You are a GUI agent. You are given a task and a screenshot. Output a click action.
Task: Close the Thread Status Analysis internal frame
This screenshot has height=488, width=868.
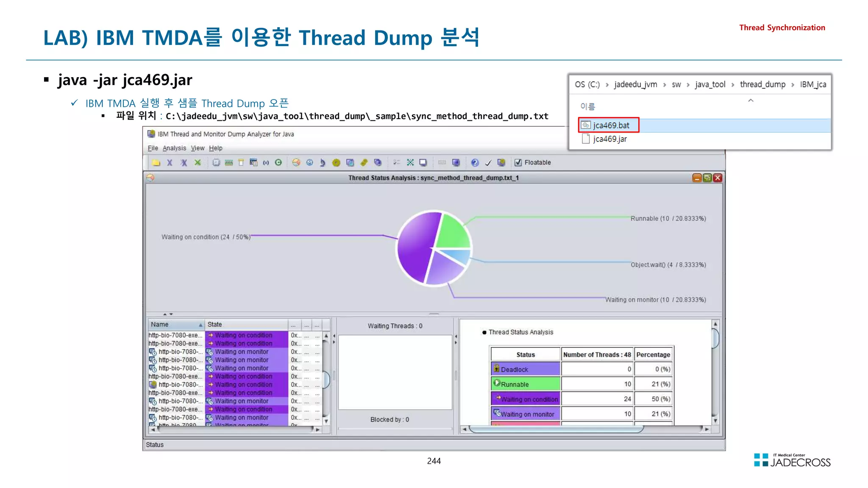click(718, 178)
